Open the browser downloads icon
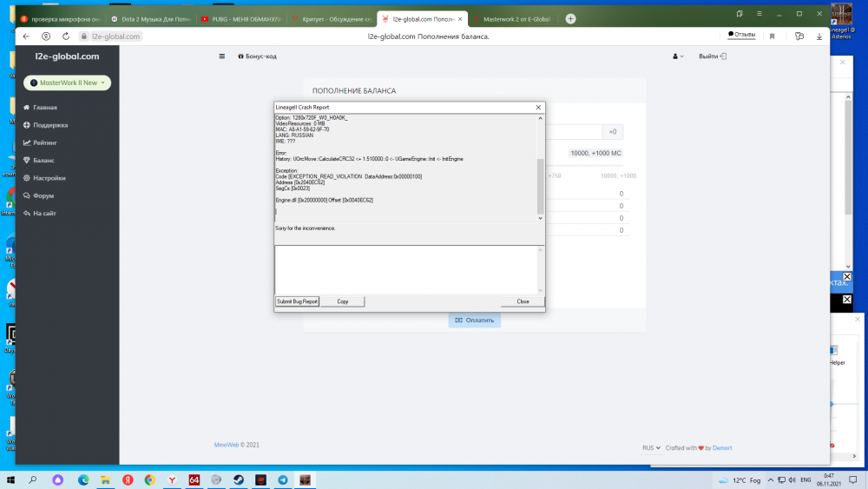Screen dimensions: 868x489 (x=818, y=36)
